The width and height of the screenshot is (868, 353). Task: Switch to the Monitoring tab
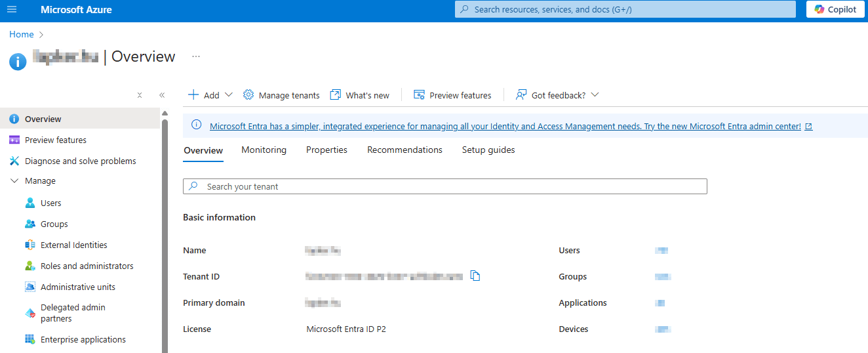click(264, 150)
